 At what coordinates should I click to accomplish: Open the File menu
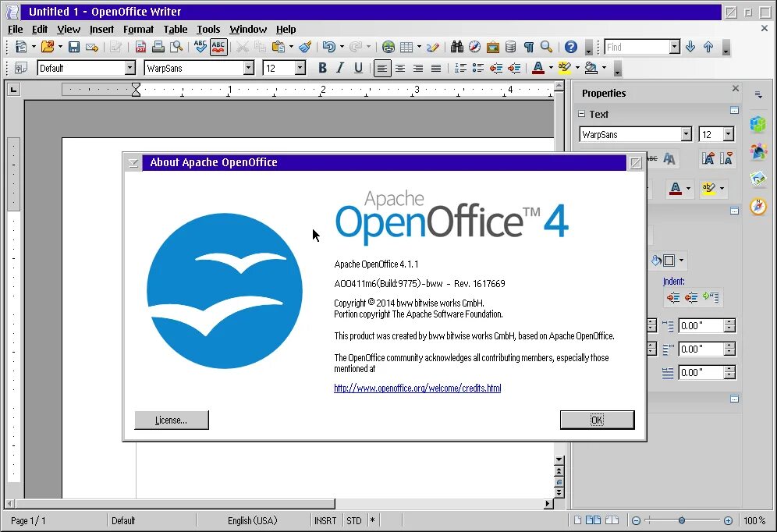[16, 29]
